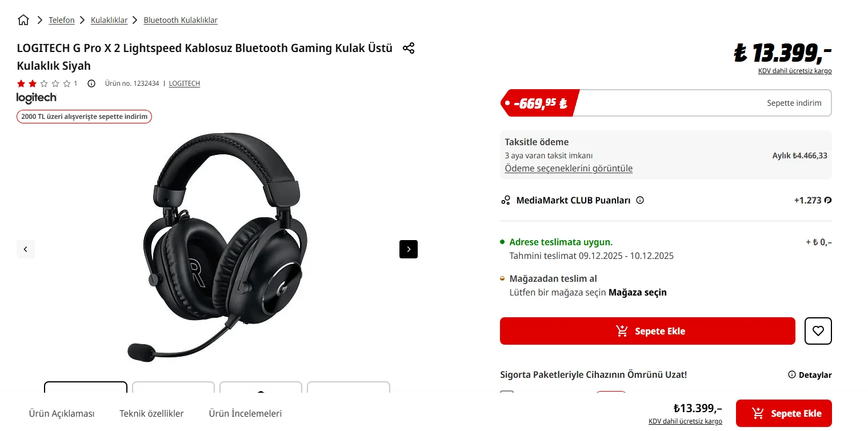
Task: Select the first product thumbnail image
Action: click(86, 387)
